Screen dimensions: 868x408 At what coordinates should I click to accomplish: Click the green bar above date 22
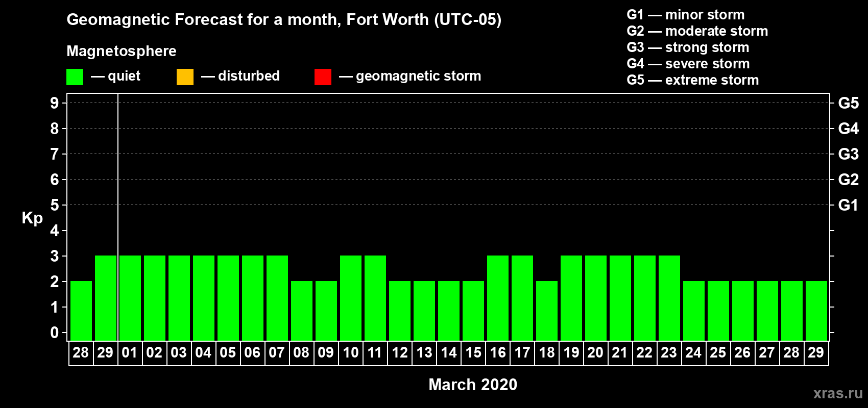pos(645,298)
